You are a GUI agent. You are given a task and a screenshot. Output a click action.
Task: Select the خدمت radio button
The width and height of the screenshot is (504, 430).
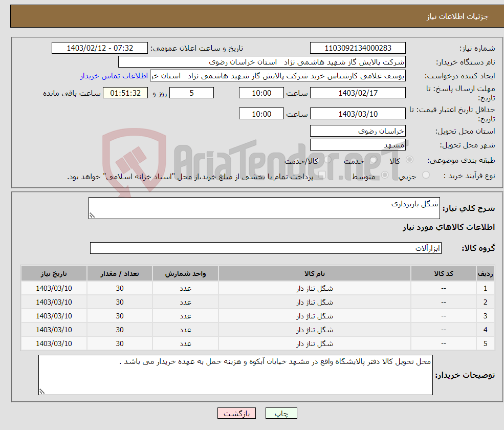click(x=373, y=160)
